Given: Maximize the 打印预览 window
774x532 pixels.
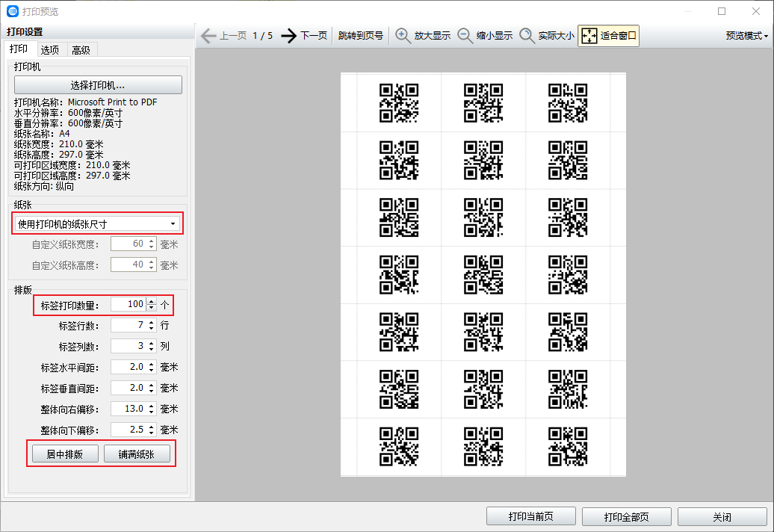Looking at the screenshot, I should pos(722,11).
